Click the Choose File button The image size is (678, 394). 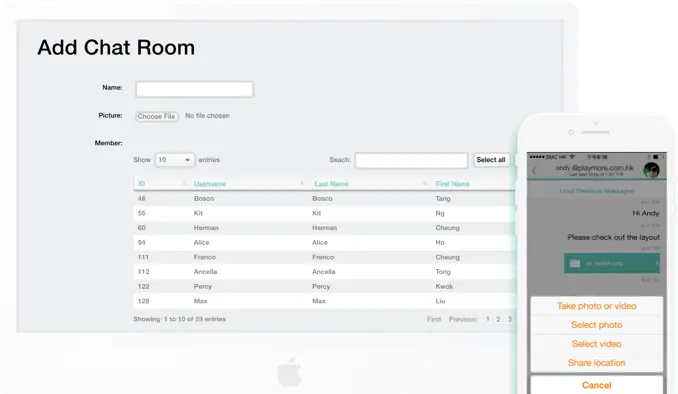click(x=157, y=116)
